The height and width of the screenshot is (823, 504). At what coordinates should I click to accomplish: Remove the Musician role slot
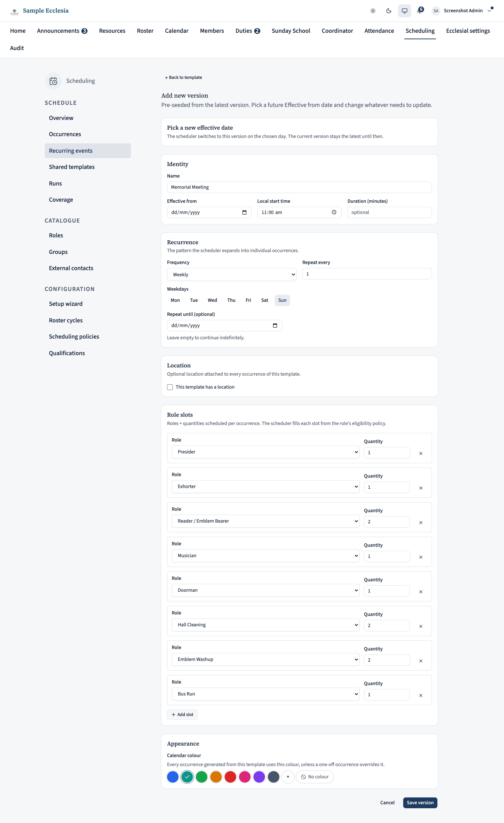(420, 557)
